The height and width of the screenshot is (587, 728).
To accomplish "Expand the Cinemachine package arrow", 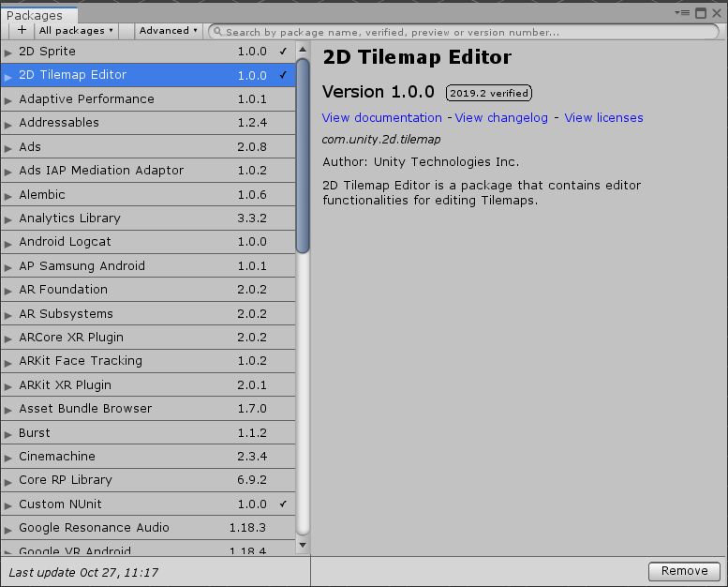I will 7,458.
